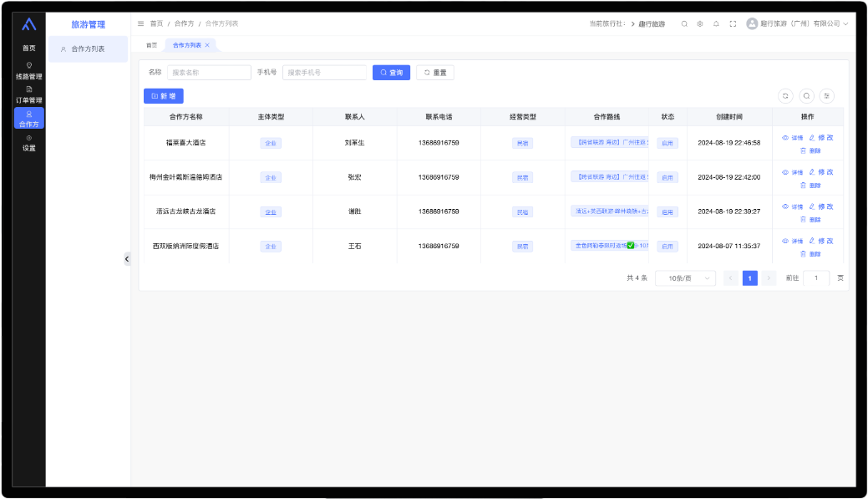Click the 新增 button
Viewport: 868px width, 499px height.
pos(163,96)
